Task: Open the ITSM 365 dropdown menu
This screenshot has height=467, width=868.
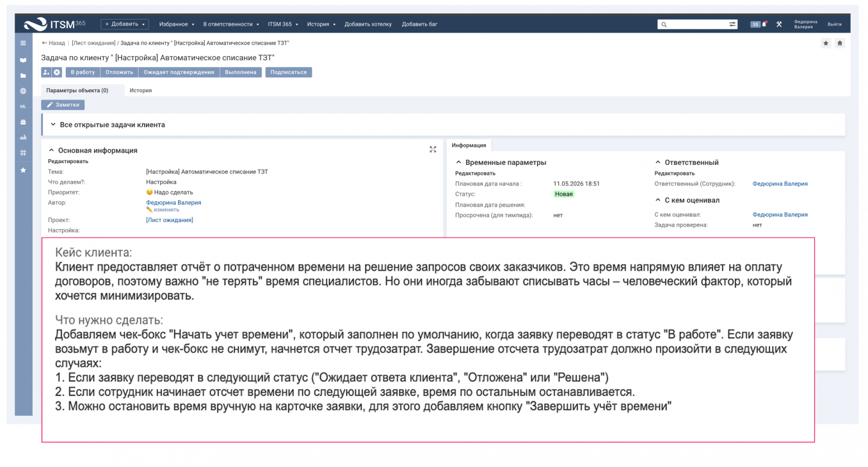Action: click(283, 24)
